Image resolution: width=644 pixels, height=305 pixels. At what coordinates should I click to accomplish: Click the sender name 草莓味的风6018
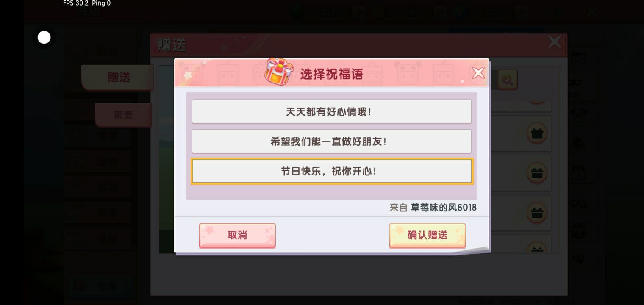coord(444,208)
